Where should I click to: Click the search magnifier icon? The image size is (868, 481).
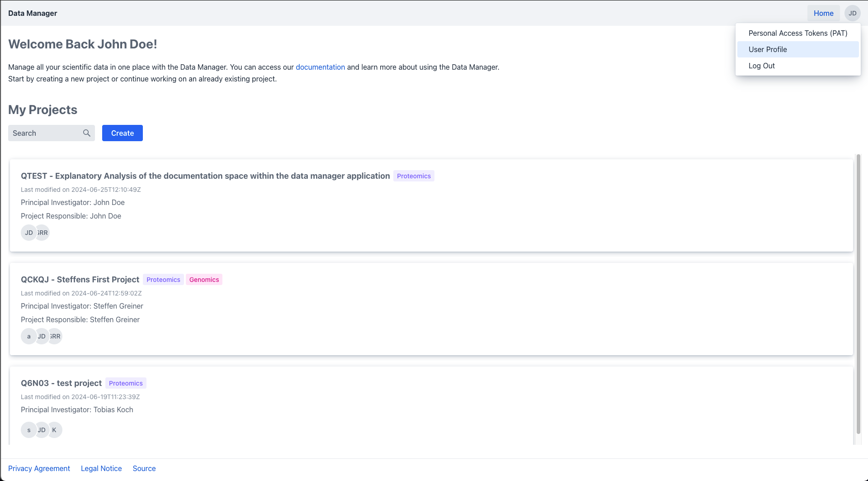pos(87,133)
